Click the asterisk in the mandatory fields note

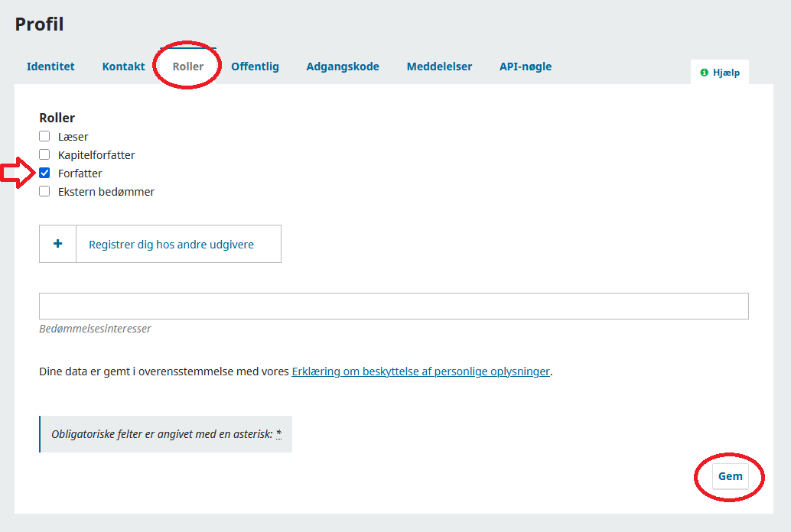[279, 434]
